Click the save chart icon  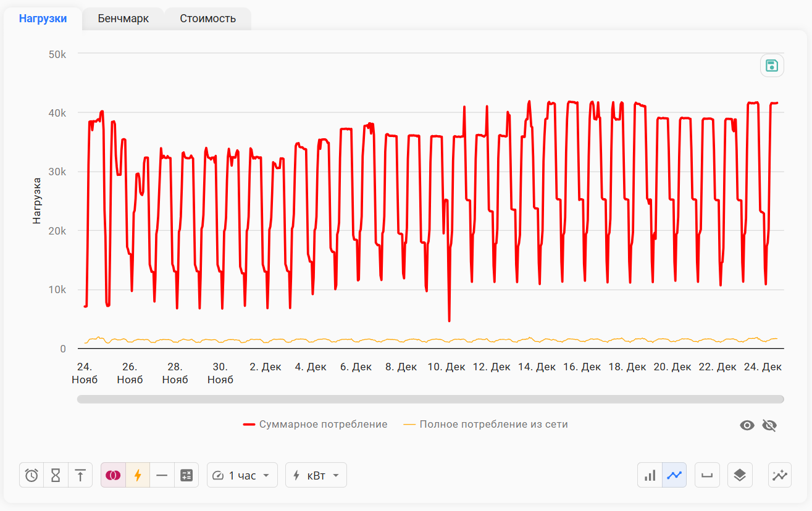pos(771,66)
